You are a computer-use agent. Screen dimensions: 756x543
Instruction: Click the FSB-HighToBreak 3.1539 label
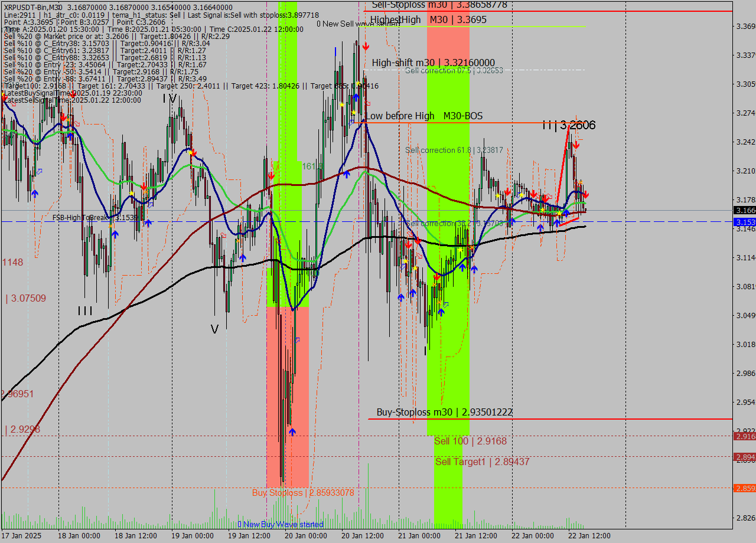[x=95, y=218]
